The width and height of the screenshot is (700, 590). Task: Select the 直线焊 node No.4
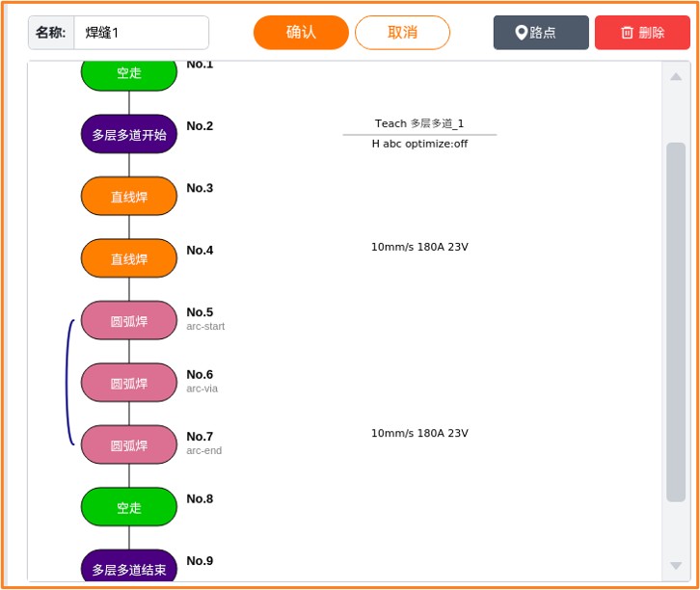[x=129, y=259]
